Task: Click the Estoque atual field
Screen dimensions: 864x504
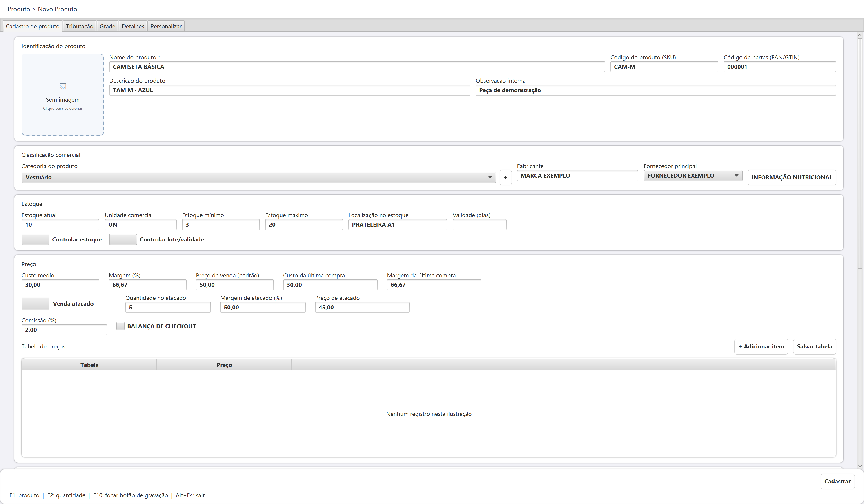Action: (x=60, y=225)
